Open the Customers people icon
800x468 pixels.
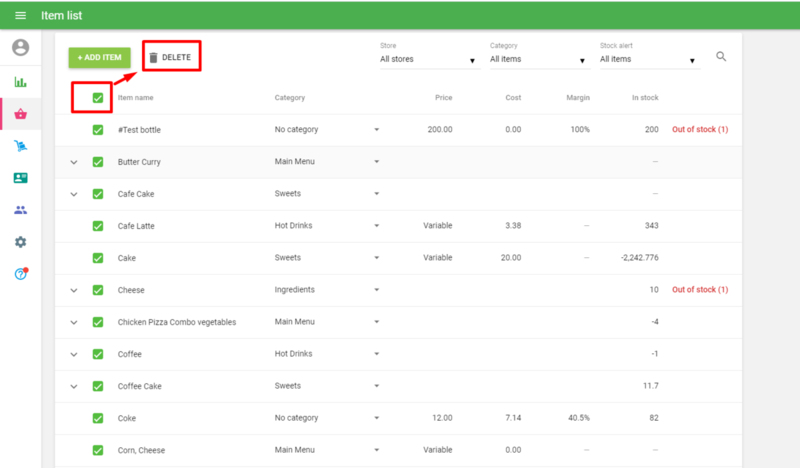pos(20,210)
